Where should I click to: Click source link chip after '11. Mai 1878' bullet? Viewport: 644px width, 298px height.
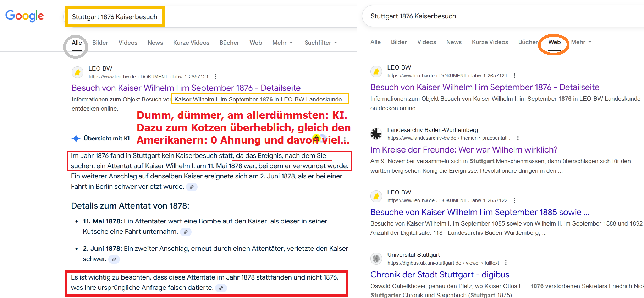(x=186, y=232)
